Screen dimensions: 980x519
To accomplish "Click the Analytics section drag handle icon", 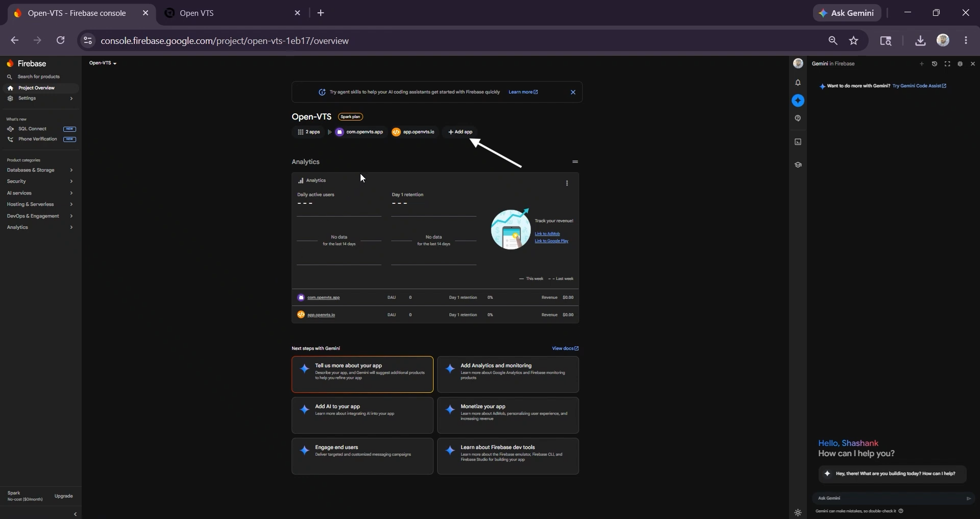I will pyautogui.click(x=575, y=162).
